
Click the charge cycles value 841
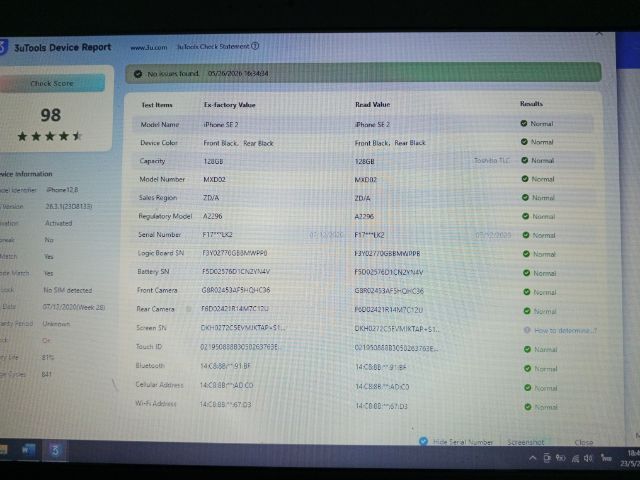coord(47,374)
